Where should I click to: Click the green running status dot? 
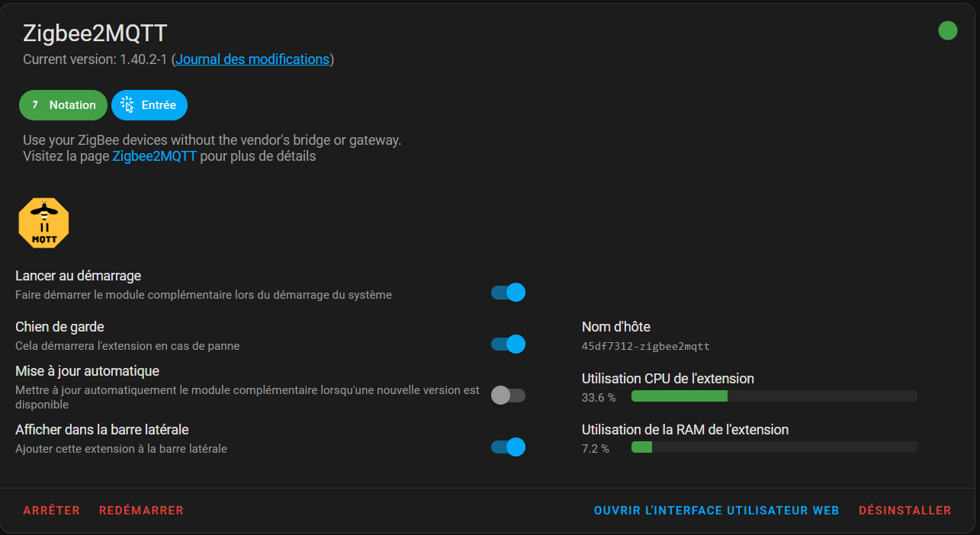click(947, 30)
